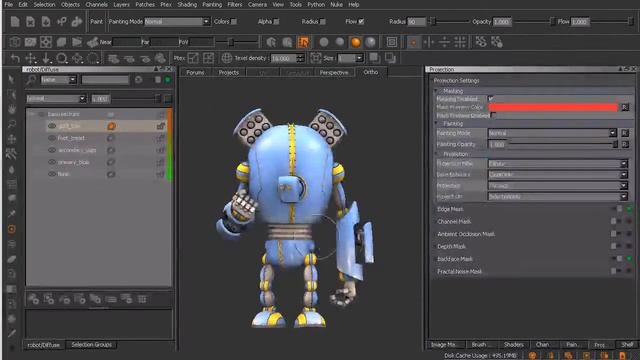
Task: Select the flat grey sphere shading icon
Action: (324, 42)
